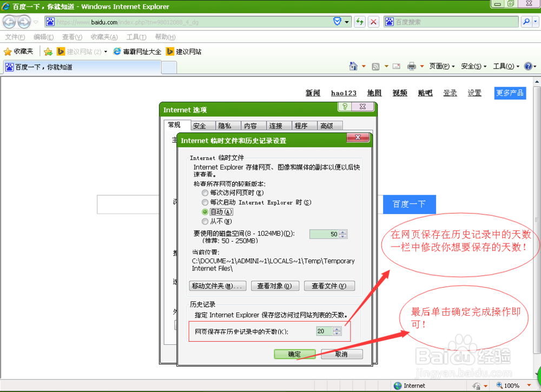Click the disk space value field showing 50
The width and height of the screenshot is (541, 392).
pos(324,234)
